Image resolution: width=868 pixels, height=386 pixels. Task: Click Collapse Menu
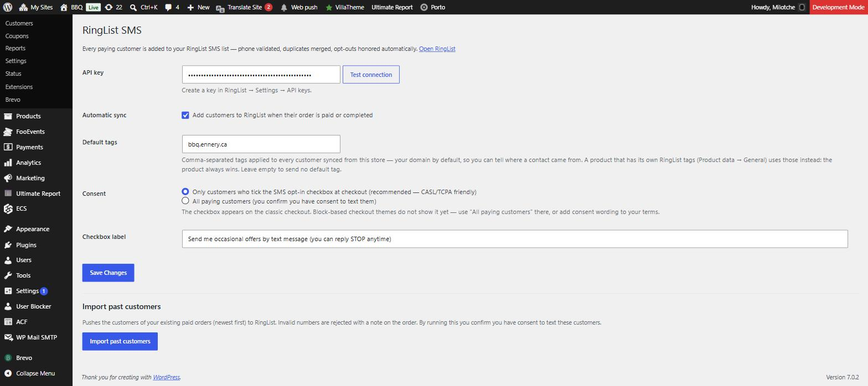(36, 373)
